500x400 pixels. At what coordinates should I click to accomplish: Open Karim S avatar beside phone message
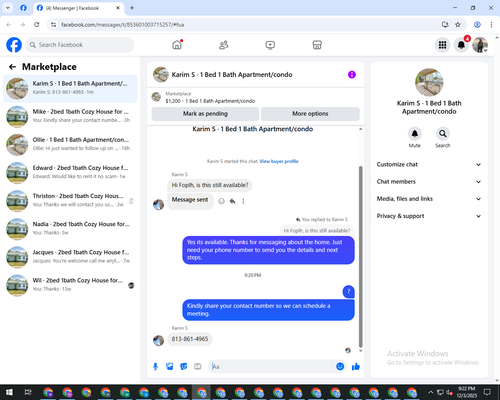pos(158,340)
